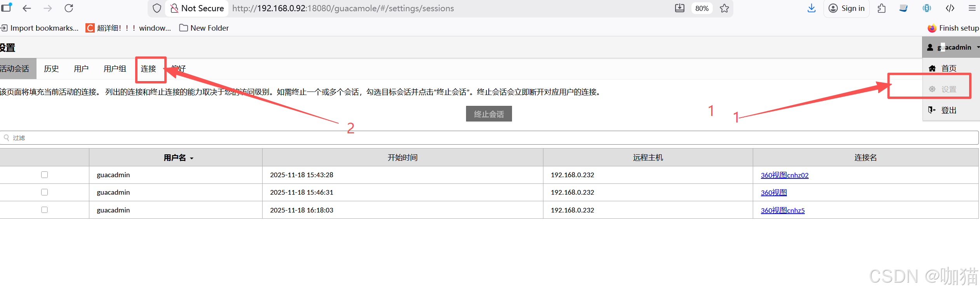Screen dimensions: 980x292
Task: Click the URL in the address bar
Action: point(343,8)
